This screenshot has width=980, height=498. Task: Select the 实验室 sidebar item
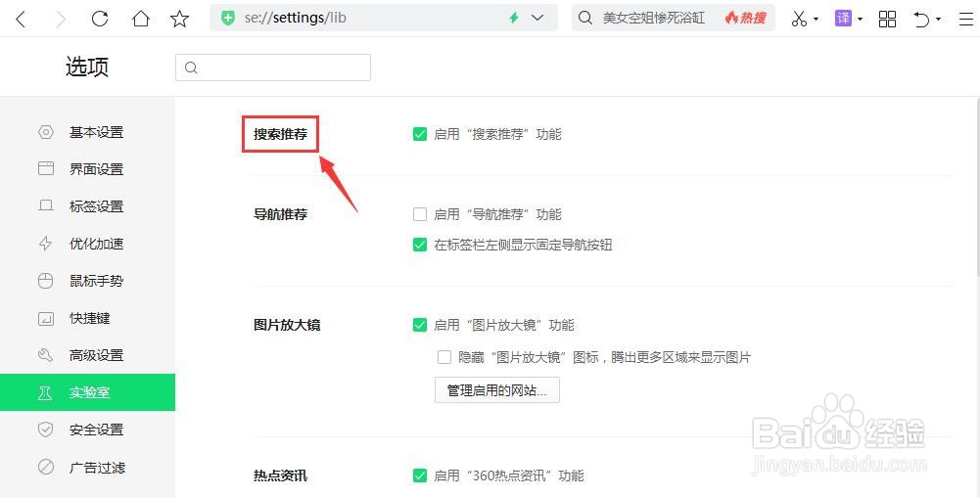(x=87, y=392)
